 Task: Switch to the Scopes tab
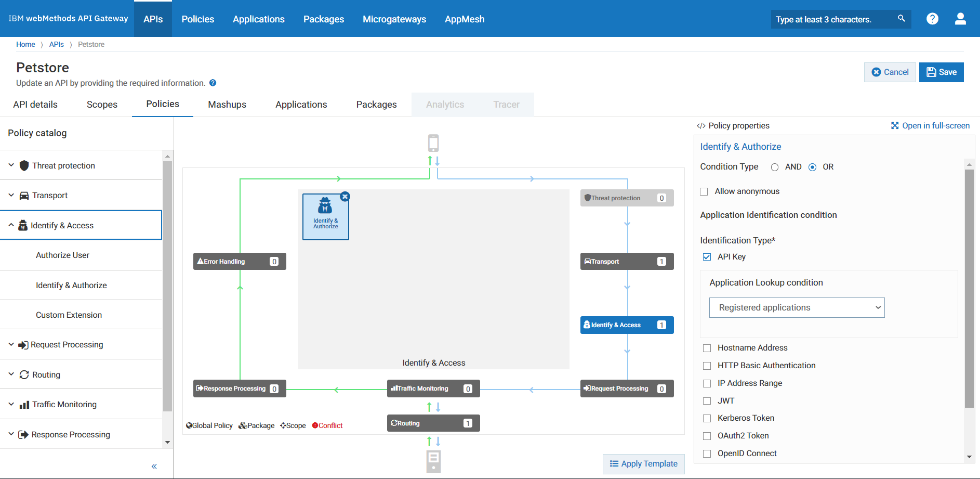point(102,105)
